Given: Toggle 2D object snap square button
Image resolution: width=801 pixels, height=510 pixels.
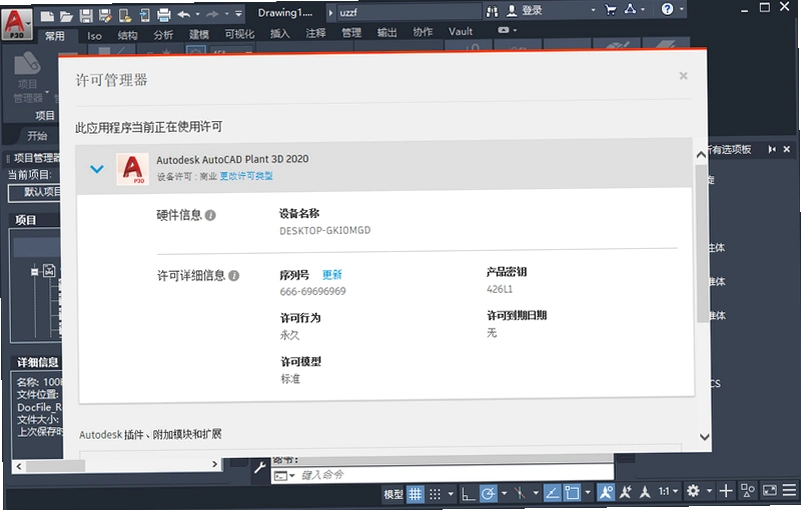Looking at the screenshot, I should click(x=572, y=493).
